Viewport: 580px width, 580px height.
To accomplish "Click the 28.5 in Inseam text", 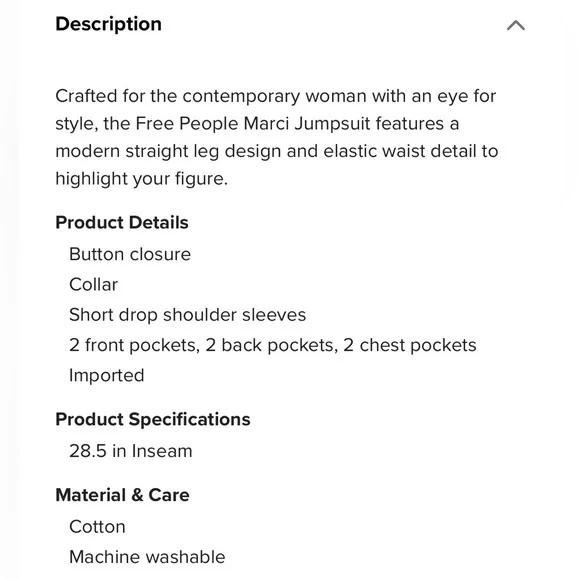I will (131, 451).
